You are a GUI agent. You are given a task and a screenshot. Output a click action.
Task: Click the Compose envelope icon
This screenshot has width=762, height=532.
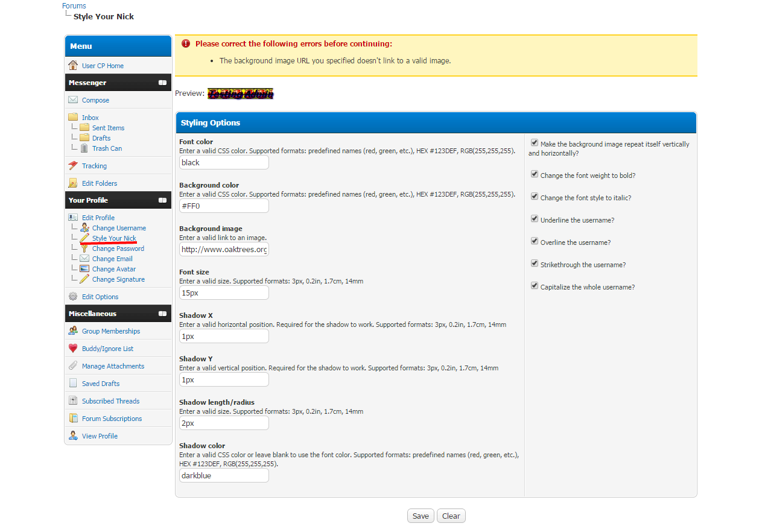[x=73, y=100]
